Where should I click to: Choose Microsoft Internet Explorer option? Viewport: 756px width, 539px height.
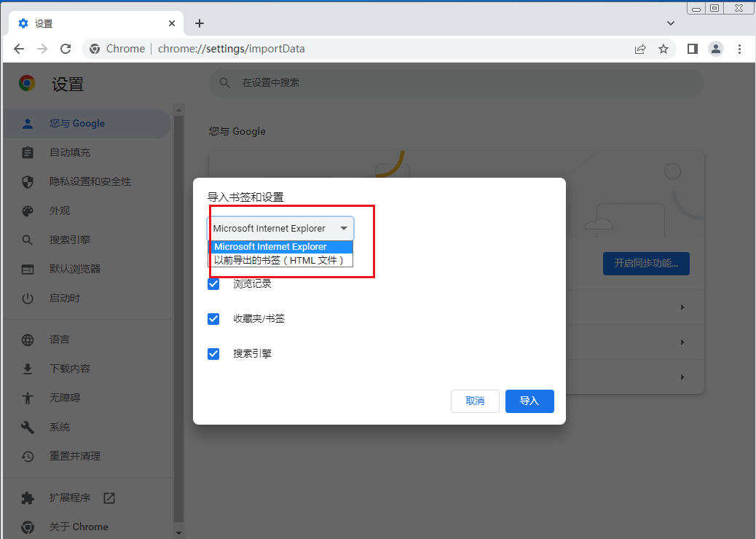coord(280,246)
